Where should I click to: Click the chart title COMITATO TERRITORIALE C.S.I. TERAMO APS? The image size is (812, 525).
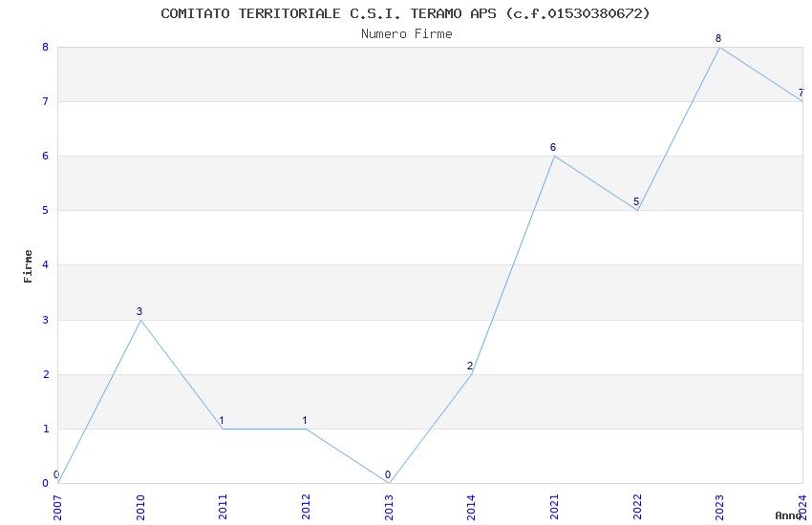tap(405, 13)
